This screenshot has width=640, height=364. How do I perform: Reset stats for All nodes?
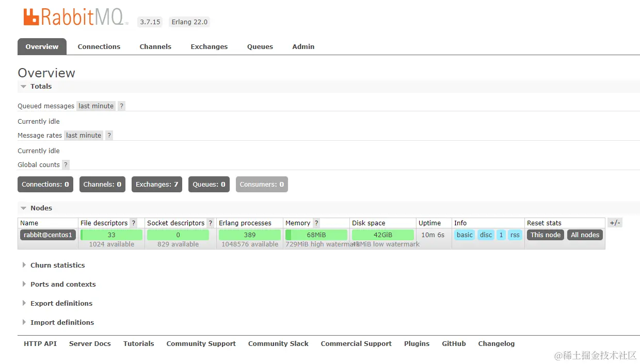(x=585, y=235)
